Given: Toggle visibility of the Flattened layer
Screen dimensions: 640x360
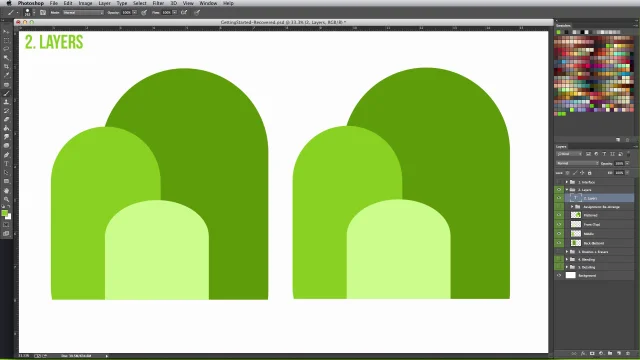Looking at the screenshot, I should click(559, 215).
